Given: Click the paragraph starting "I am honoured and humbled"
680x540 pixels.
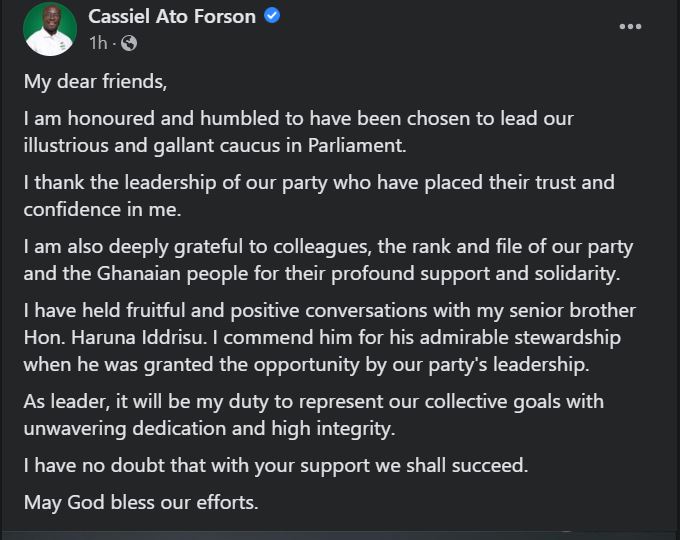Looking at the screenshot, I should 299,132.
